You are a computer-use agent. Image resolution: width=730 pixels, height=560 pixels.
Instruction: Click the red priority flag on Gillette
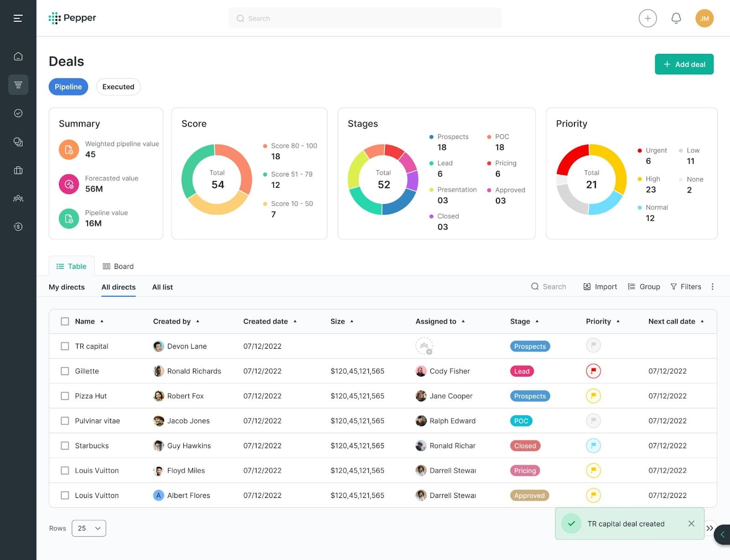pyautogui.click(x=593, y=371)
